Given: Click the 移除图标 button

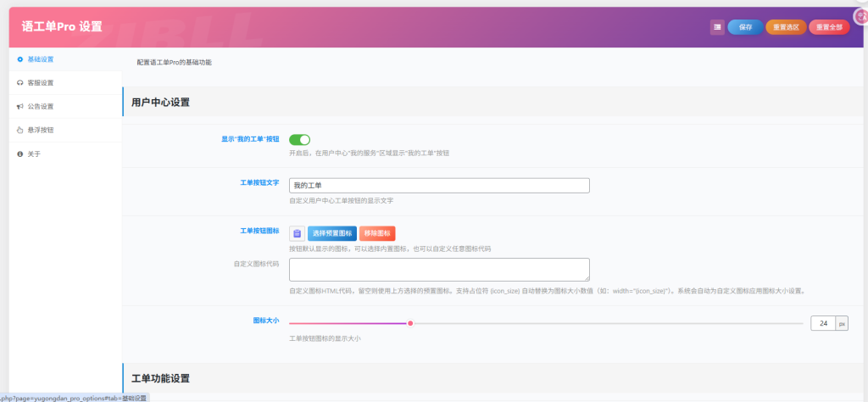Looking at the screenshot, I should click(x=377, y=233).
